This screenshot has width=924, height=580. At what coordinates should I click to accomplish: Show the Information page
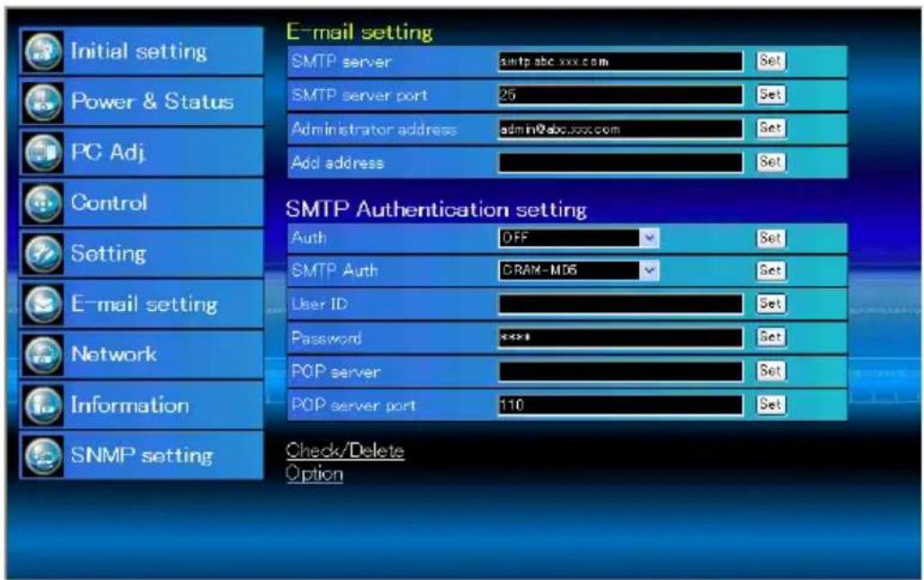pos(141,406)
